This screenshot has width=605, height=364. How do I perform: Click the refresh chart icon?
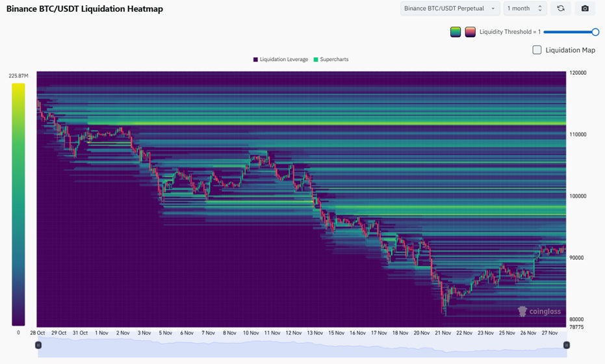point(561,8)
